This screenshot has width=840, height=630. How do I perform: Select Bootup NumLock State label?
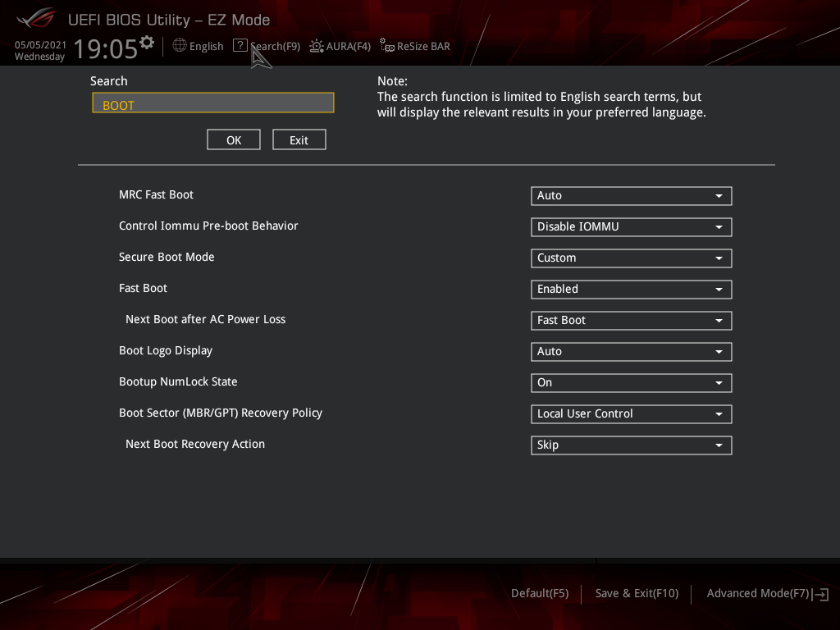click(178, 381)
